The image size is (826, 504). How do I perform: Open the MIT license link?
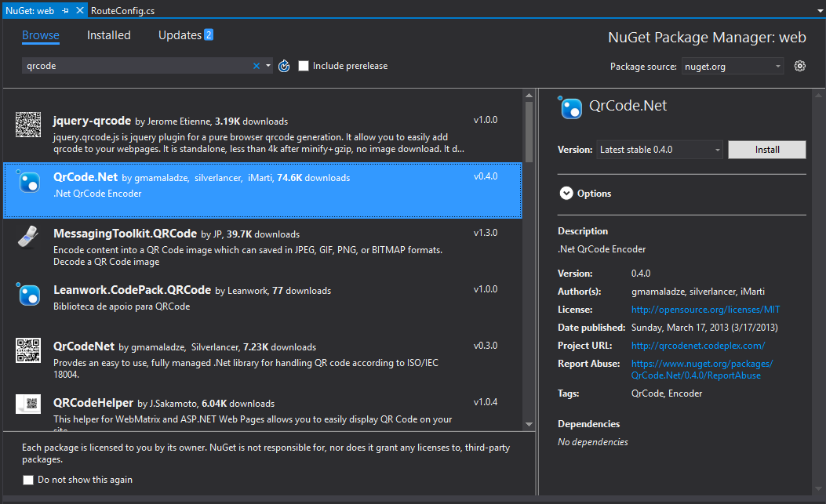(x=705, y=309)
